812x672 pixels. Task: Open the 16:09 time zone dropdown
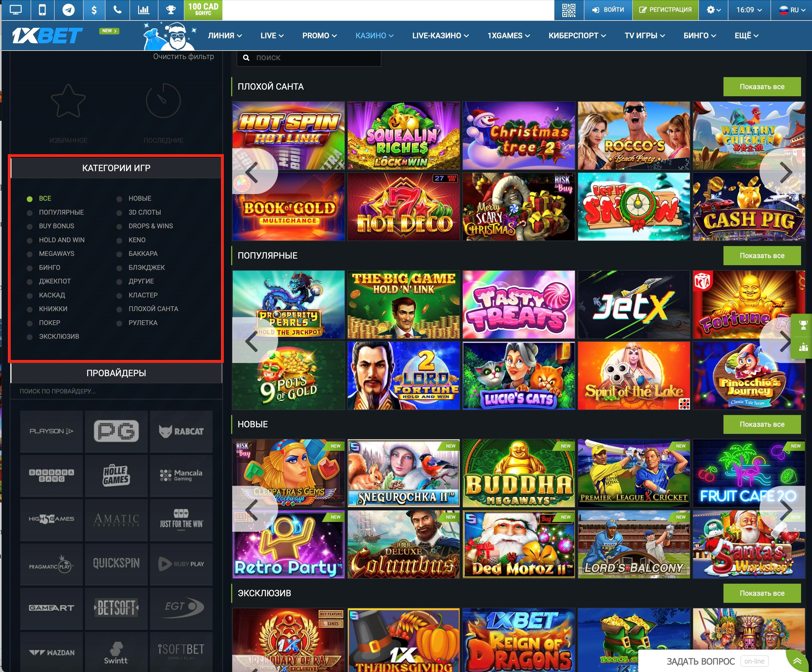click(x=749, y=10)
